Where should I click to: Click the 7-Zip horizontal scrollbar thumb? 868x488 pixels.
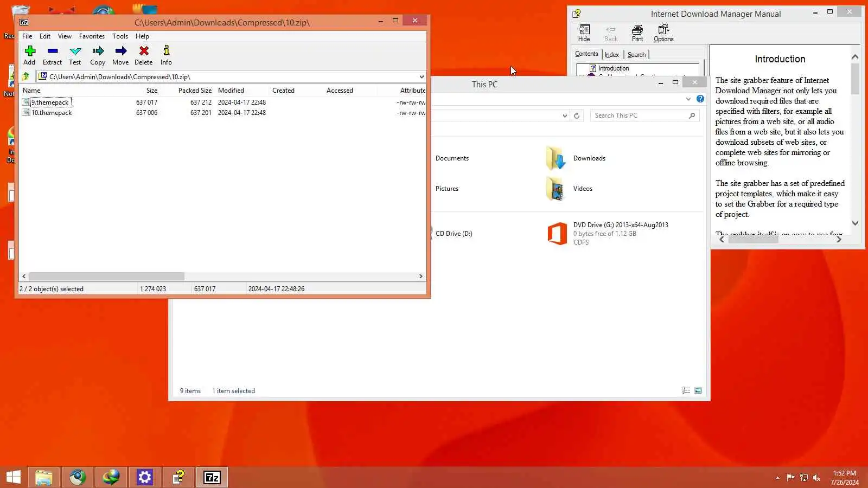pyautogui.click(x=106, y=276)
